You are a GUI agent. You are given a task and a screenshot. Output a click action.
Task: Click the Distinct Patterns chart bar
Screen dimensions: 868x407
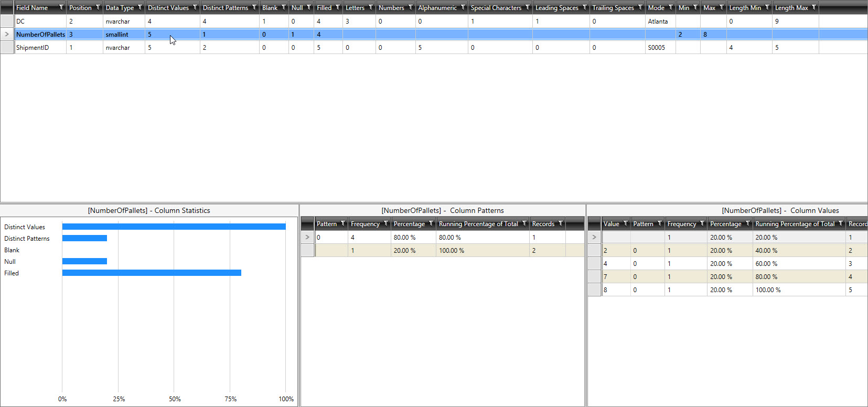pos(84,238)
